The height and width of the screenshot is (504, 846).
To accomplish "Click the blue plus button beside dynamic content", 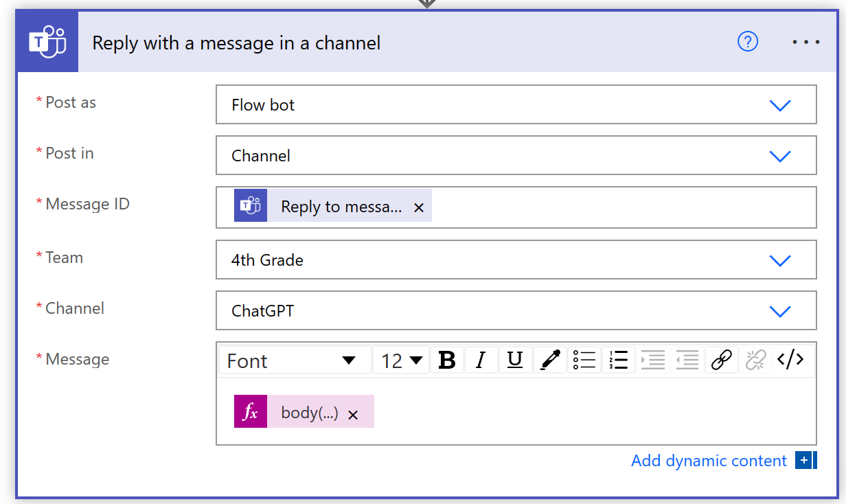I will coord(805,460).
